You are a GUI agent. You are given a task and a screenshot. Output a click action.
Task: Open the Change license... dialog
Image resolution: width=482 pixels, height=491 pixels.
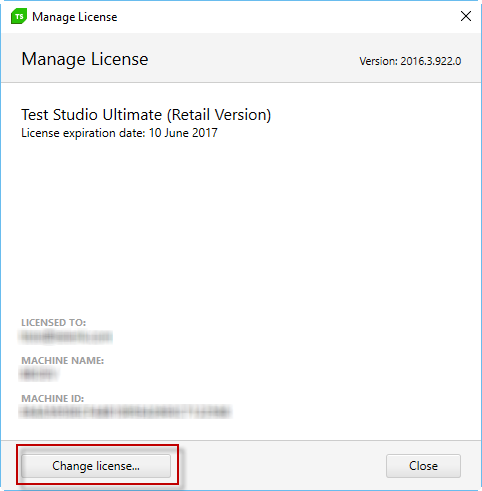pyautogui.click(x=96, y=466)
